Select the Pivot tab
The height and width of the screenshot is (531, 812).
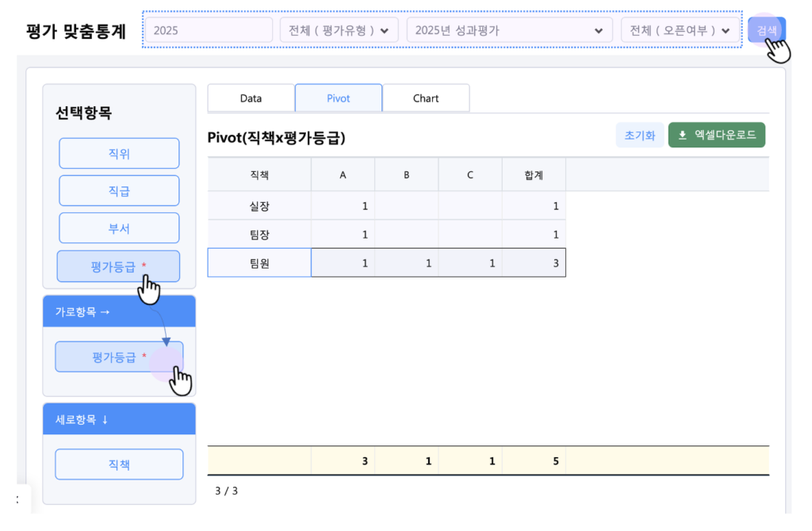(x=339, y=98)
